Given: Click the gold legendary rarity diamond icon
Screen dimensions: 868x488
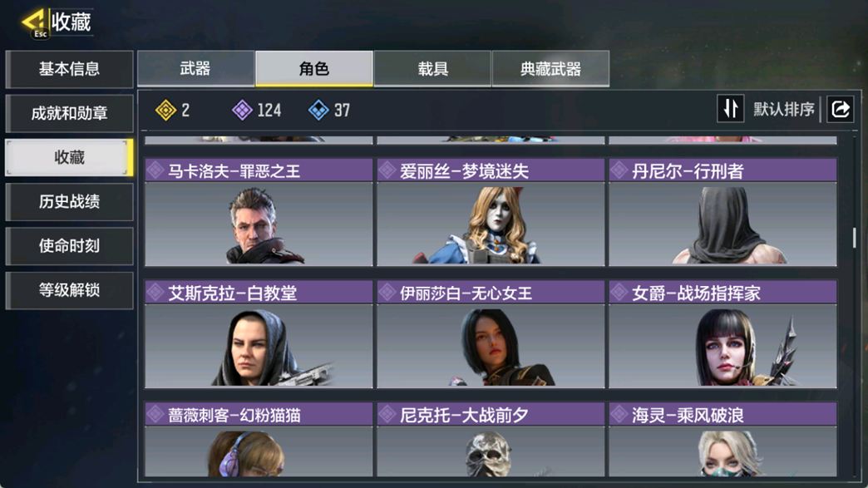Looking at the screenshot, I should (x=165, y=110).
